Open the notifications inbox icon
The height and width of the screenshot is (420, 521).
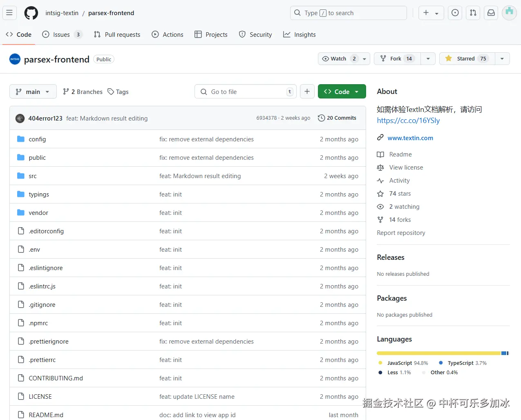click(x=491, y=13)
